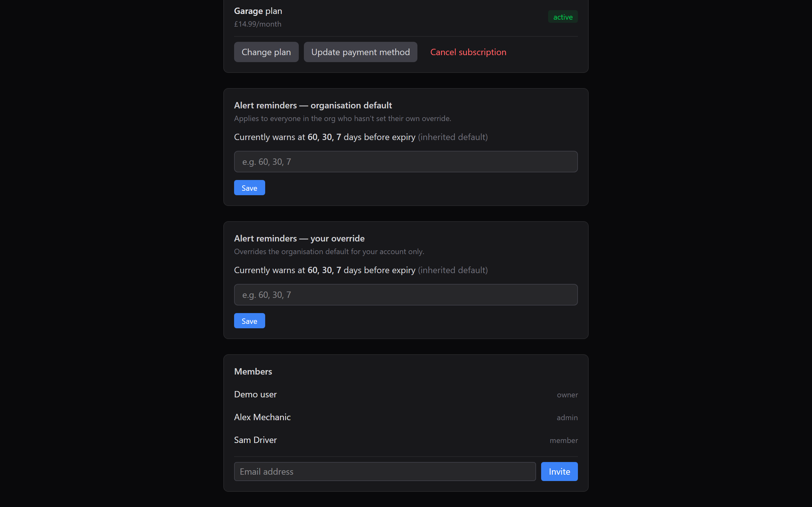Click the £14.99/month price text
The height and width of the screenshot is (507, 812).
click(257, 24)
